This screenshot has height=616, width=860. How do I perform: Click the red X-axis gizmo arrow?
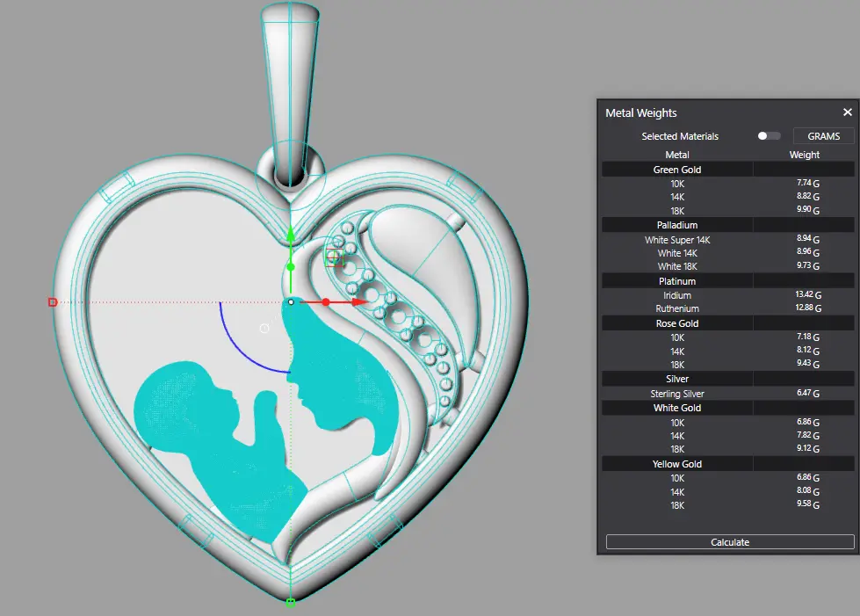pos(359,302)
